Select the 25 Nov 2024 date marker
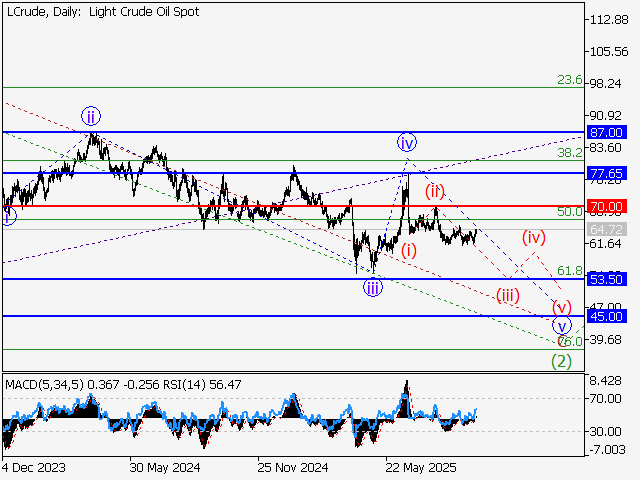The height and width of the screenshot is (480, 640). click(290, 466)
